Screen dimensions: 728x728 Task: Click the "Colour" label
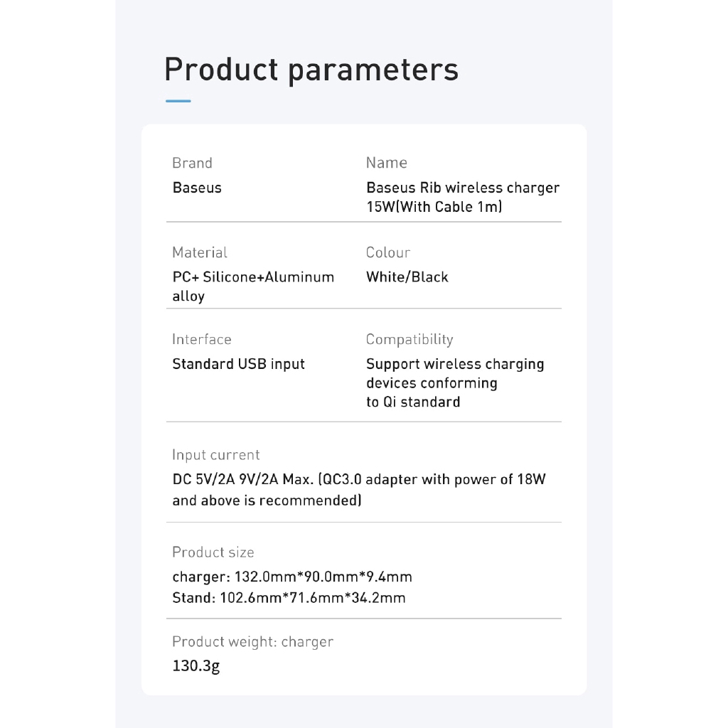point(388,252)
